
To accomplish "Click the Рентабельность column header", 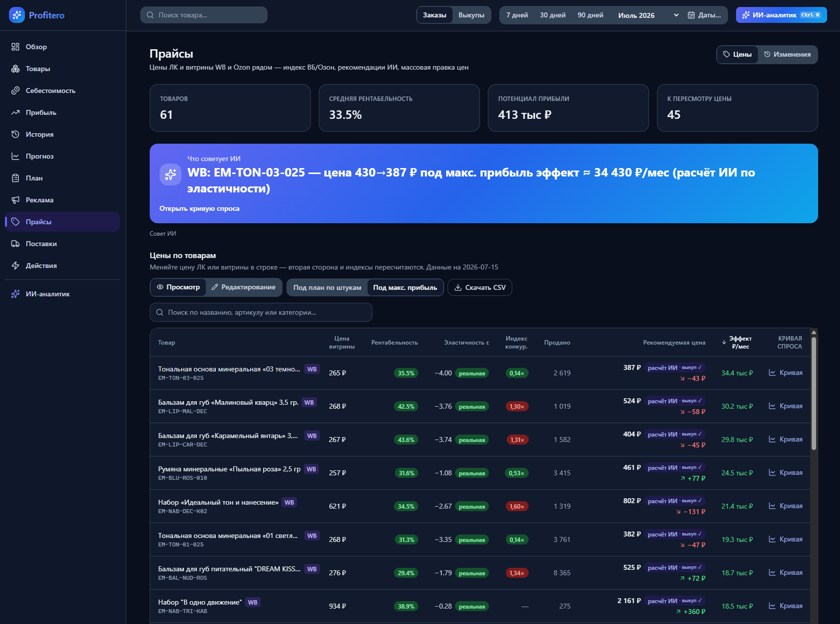I will (394, 343).
